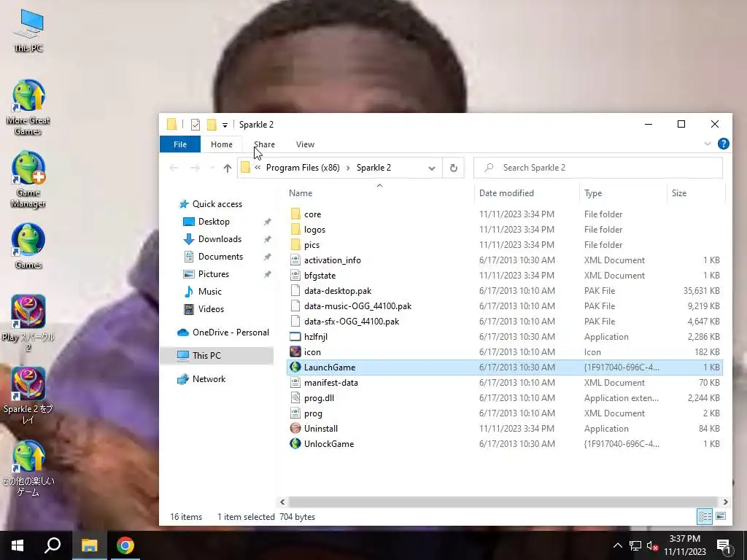Open recent locations dropdown arrow
The width and height of the screenshot is (747, 560).
[x=212, y=168]
